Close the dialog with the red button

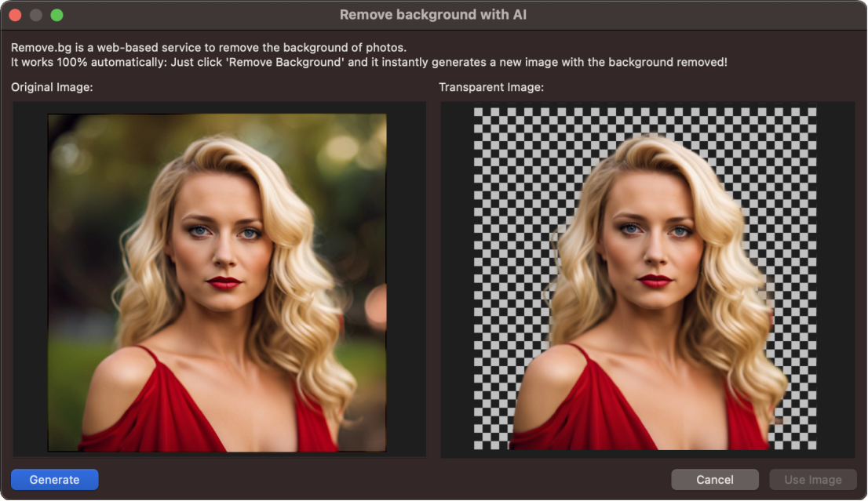[15, 15]
